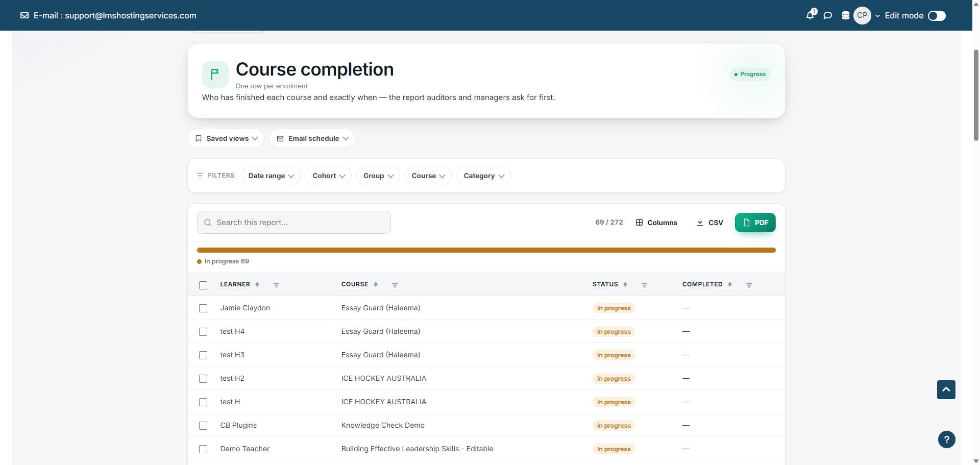Toggle Edit mode switch
Viewport: 980px width, 465px height.
[x=937, y=16]
